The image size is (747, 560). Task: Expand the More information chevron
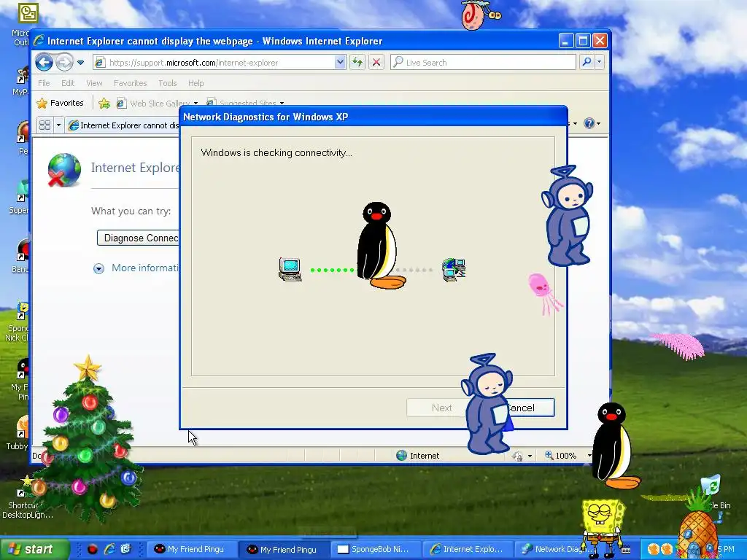98,268
